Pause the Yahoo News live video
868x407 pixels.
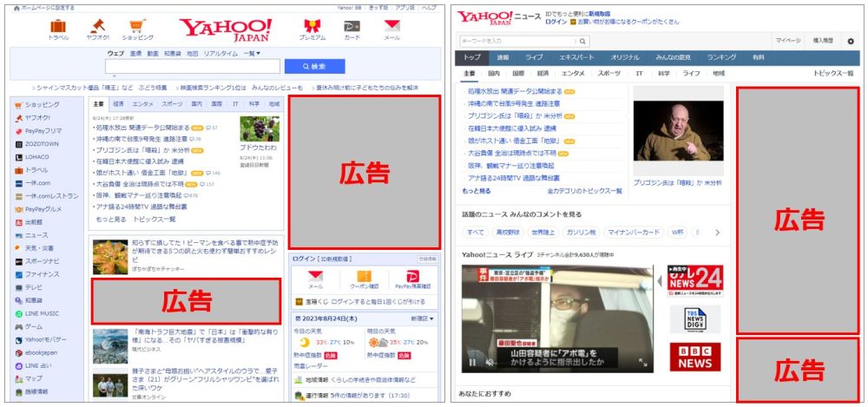click(x=473, y=363)
